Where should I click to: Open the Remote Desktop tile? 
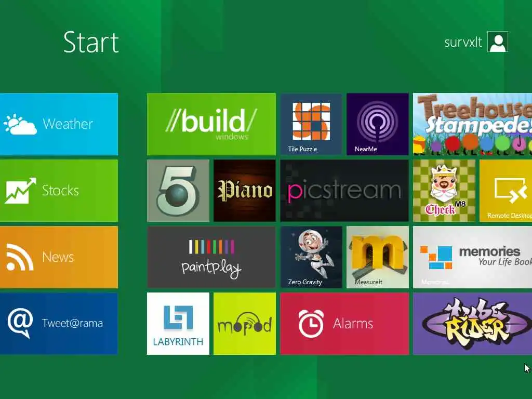506,191
